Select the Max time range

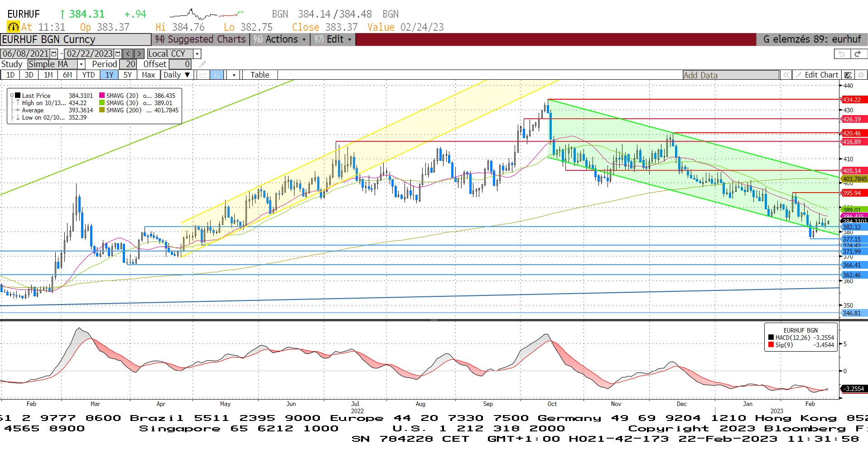tap(148, 75)
